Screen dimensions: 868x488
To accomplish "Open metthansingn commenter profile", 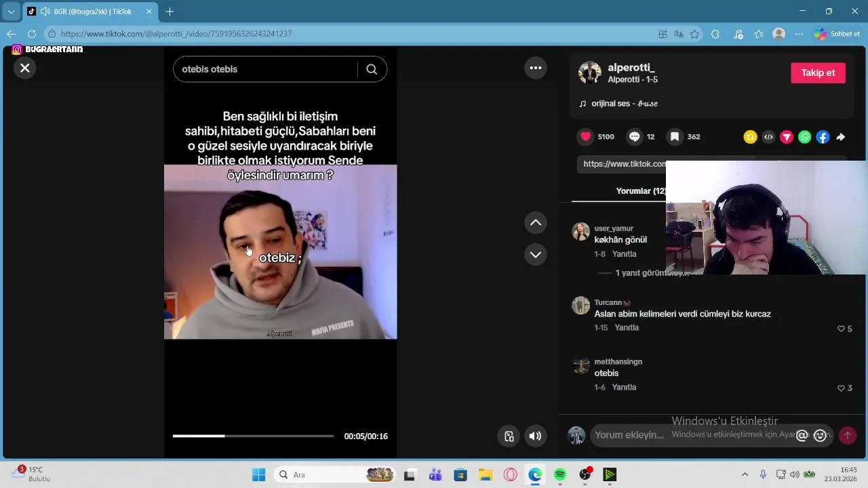I will (x=618, y=361).
